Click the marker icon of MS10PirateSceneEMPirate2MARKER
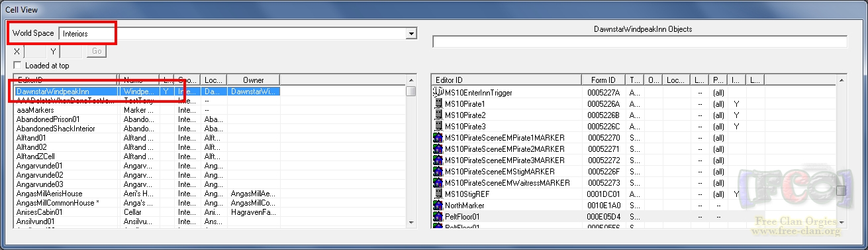 (438, 149)
